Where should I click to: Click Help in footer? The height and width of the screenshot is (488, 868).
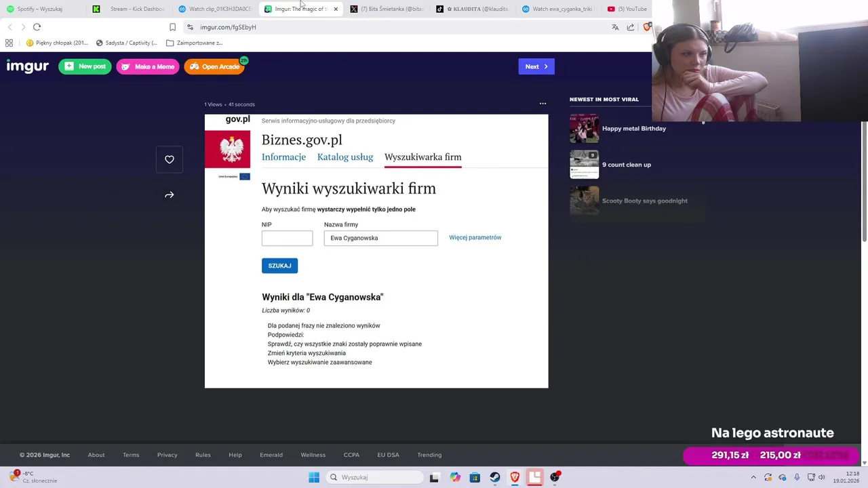235,455
